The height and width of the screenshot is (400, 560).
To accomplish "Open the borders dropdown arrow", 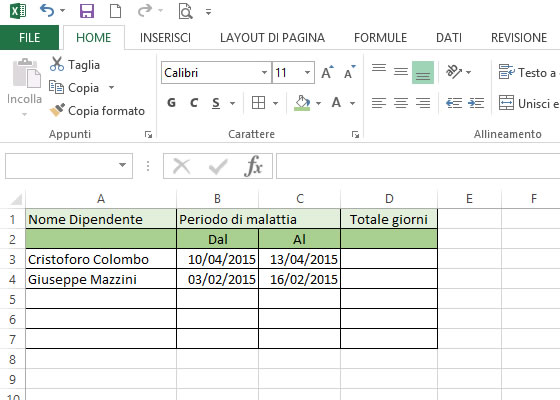I will point(275,103).
